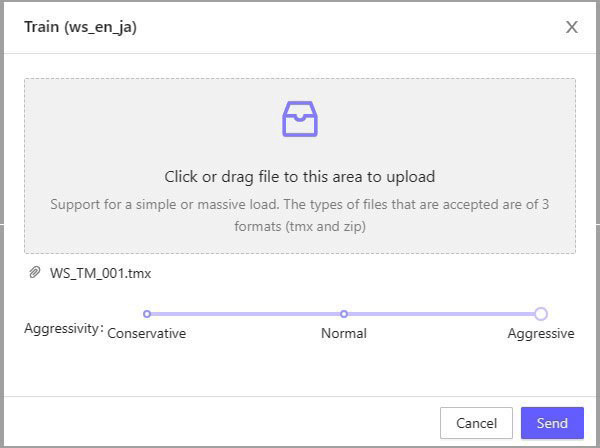Click slider track between Conservative and Normal

click(245, 314)
